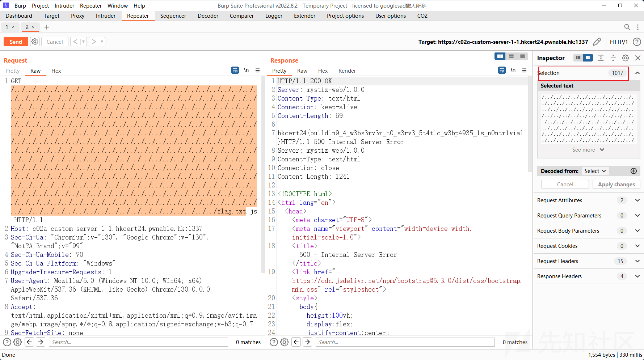Click Apply changes in Inspector
Image resolution: width=644 pixels, height=360 pixels.
[x=616, y=185]
